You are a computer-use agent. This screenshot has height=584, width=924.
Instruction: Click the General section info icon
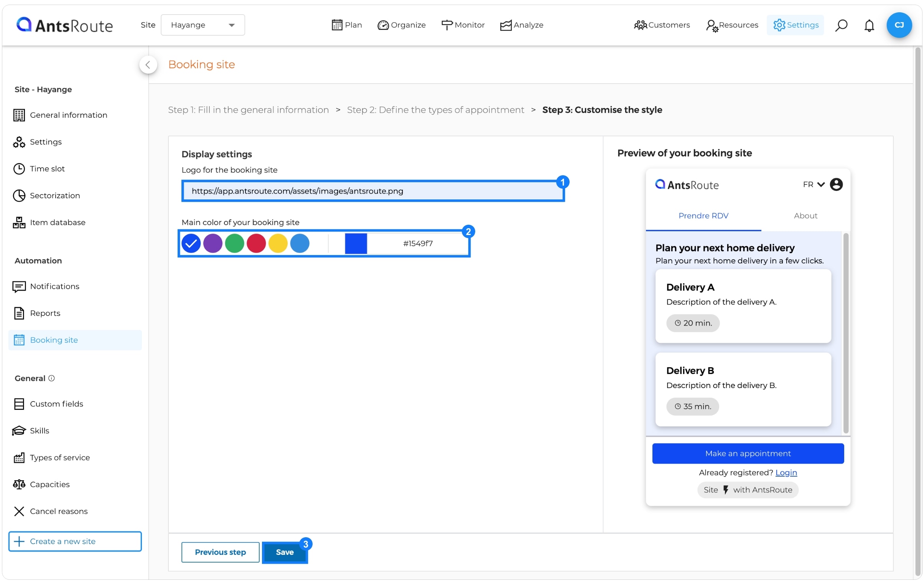(x=51, y=378)
